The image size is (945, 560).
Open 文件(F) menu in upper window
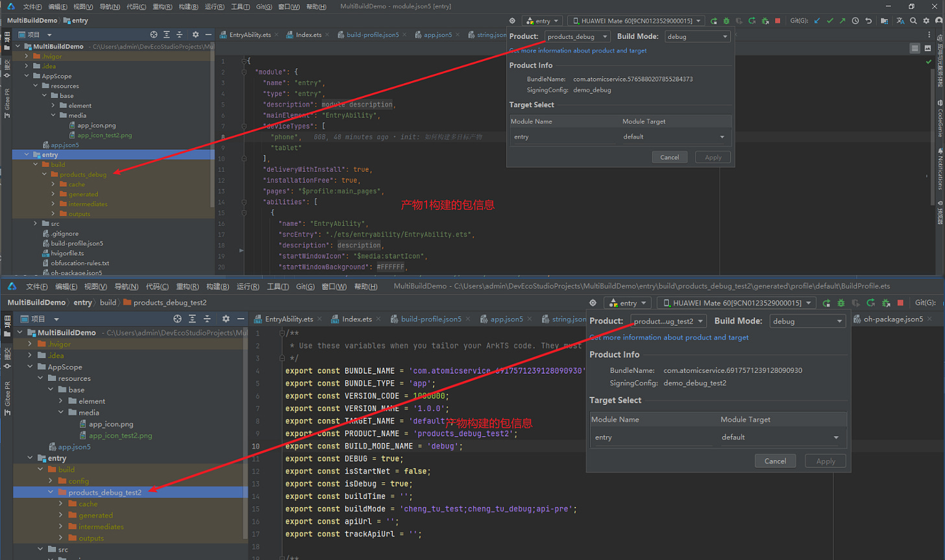tap(32, 6)
